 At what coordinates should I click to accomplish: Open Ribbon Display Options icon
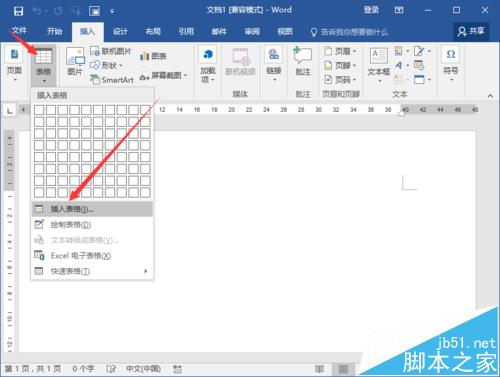click(x=399, y=10)
